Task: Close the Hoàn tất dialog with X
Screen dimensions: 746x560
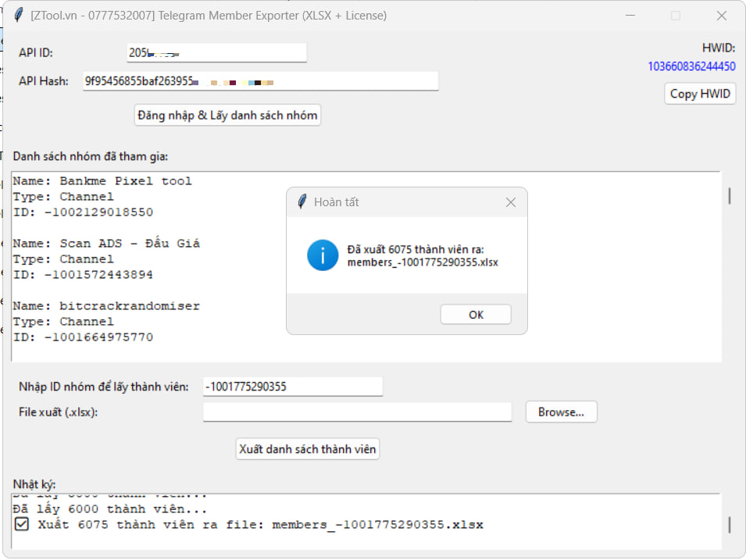Action: tap(511, 202)
